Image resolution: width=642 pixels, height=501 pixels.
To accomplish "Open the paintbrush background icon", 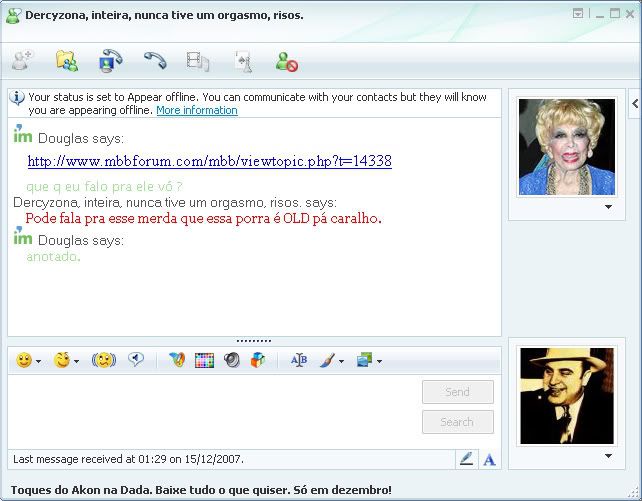I will tap(327, 360).
